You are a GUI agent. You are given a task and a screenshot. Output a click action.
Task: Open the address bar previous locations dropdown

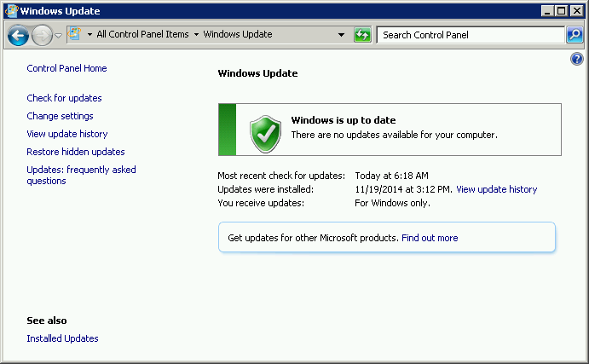[x=341, y=35]
